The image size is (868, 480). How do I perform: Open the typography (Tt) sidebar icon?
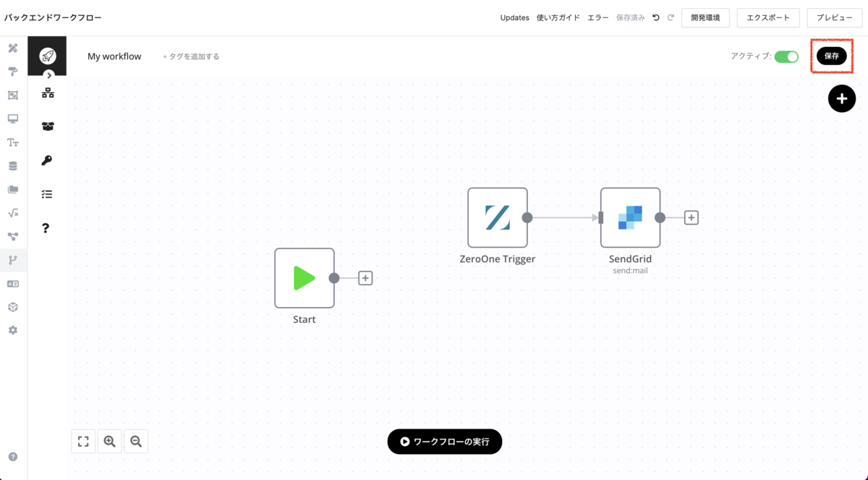(13, 143)
